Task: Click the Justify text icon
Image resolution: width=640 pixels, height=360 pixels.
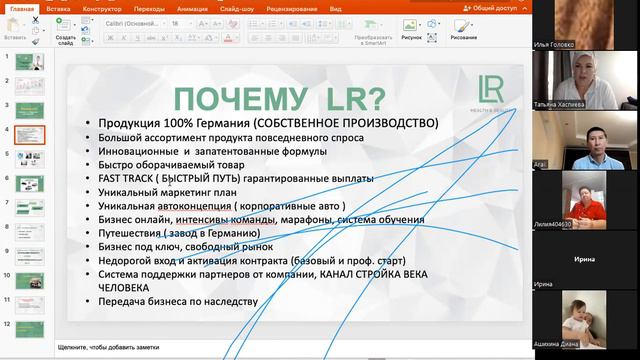Action: coord(296,38)
